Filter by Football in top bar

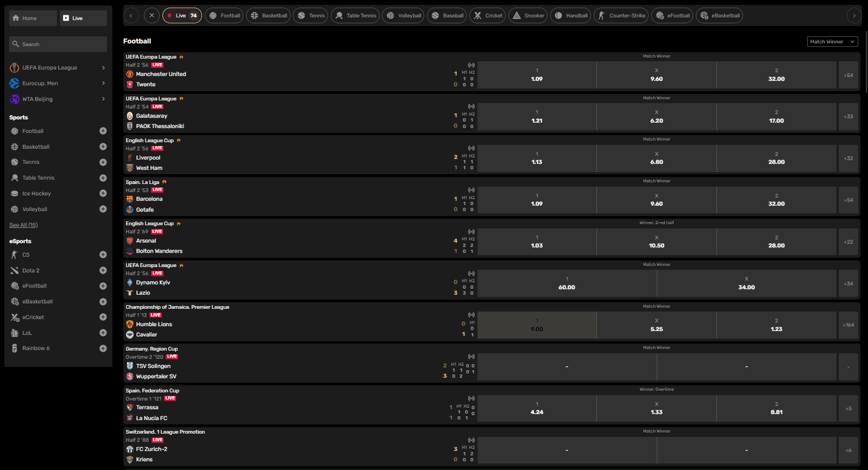224,16
